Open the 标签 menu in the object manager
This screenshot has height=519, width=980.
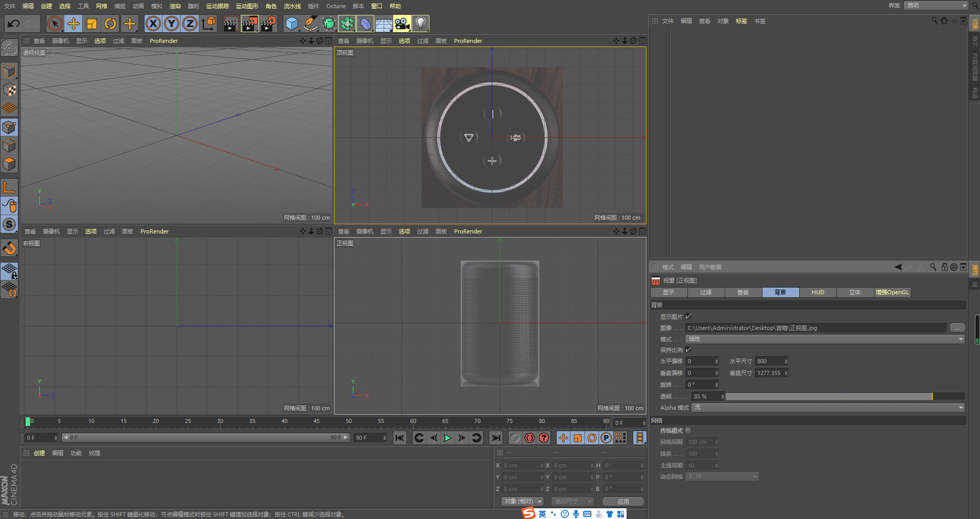point(741,21)
